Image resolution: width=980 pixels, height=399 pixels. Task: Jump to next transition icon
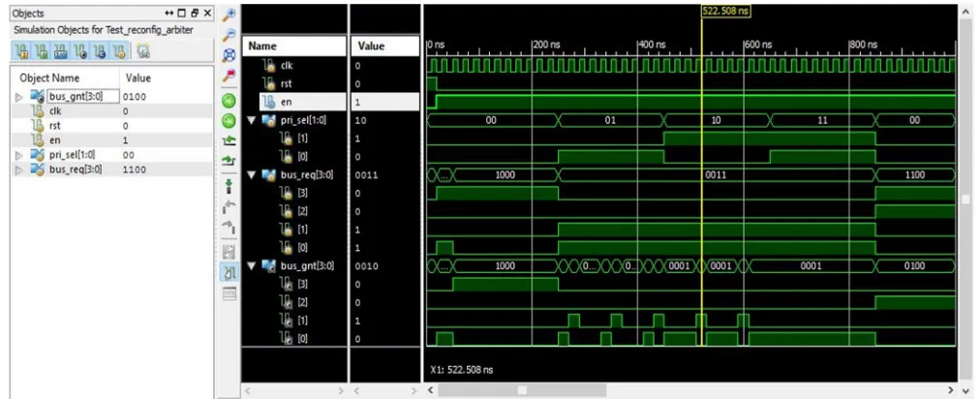pyautogui.click(x=230, y=162)
